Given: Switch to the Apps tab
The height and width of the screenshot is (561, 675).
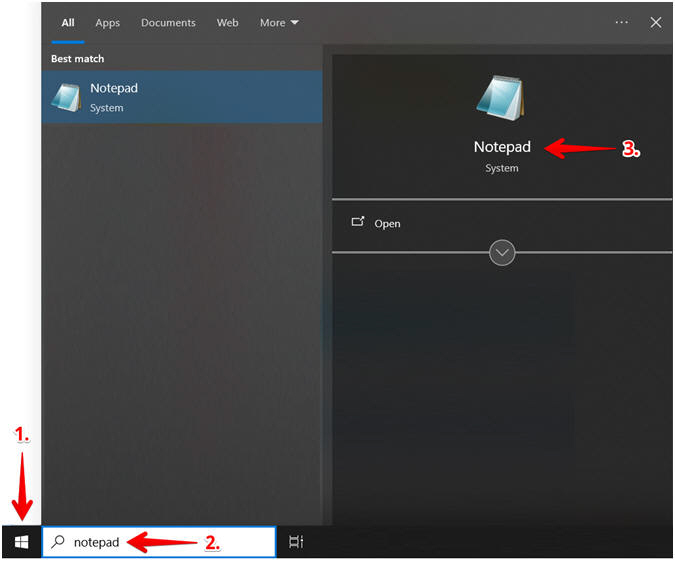Looking at the screenshot, I should (x=108, y=23).
